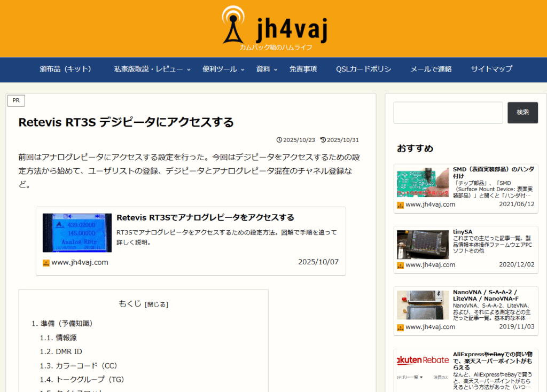
Task: Expand the 便利ツール dropdown
Action: 220,69
